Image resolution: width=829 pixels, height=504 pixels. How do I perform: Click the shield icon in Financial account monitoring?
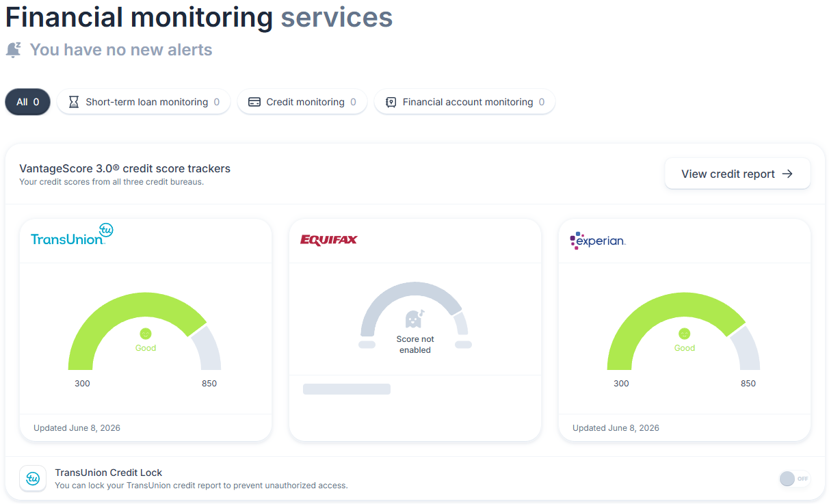pos(391,102)
